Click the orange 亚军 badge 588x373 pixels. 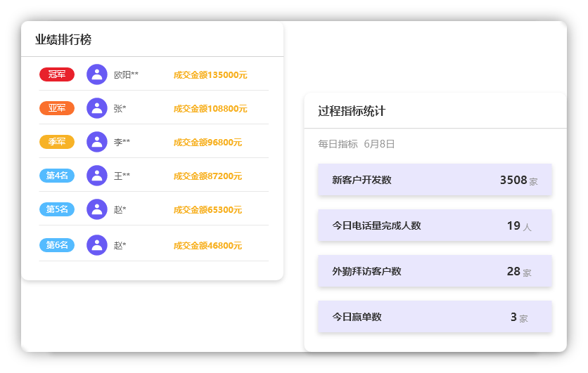pos(57,108)
